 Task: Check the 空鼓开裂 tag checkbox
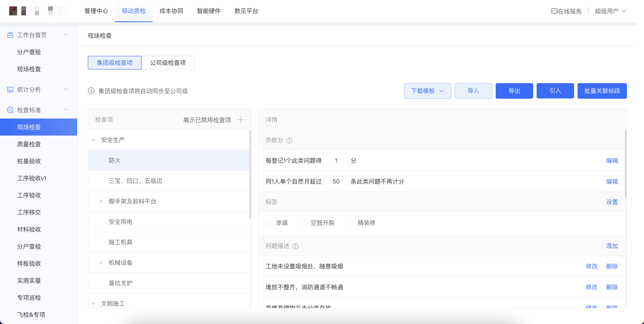tap(303, 223)
